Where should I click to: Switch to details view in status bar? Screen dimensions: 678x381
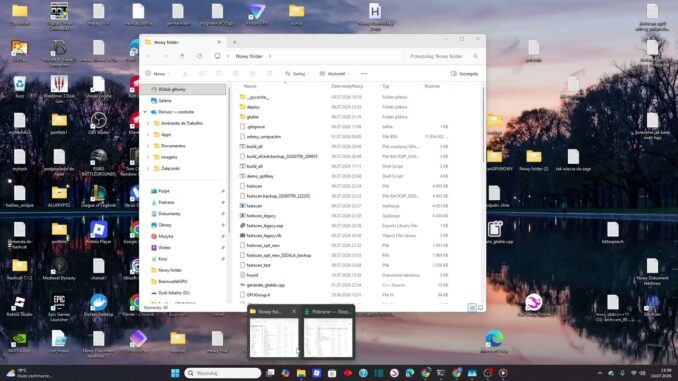pyautogui.click(x=472, y=307)
